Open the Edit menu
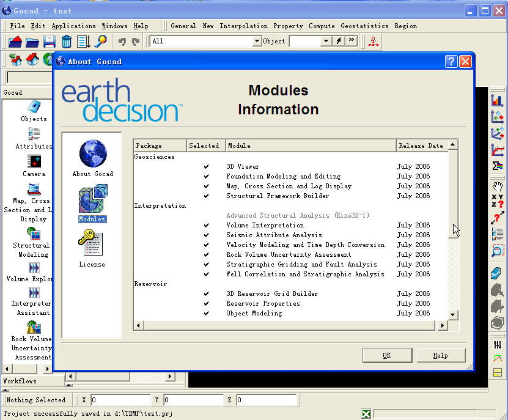This screenshot has height=420, width=508. 38,26
